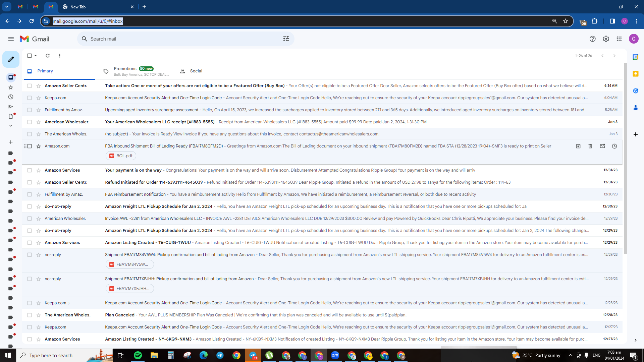Open Chrome three-dot menu

(x=637, y=21)
